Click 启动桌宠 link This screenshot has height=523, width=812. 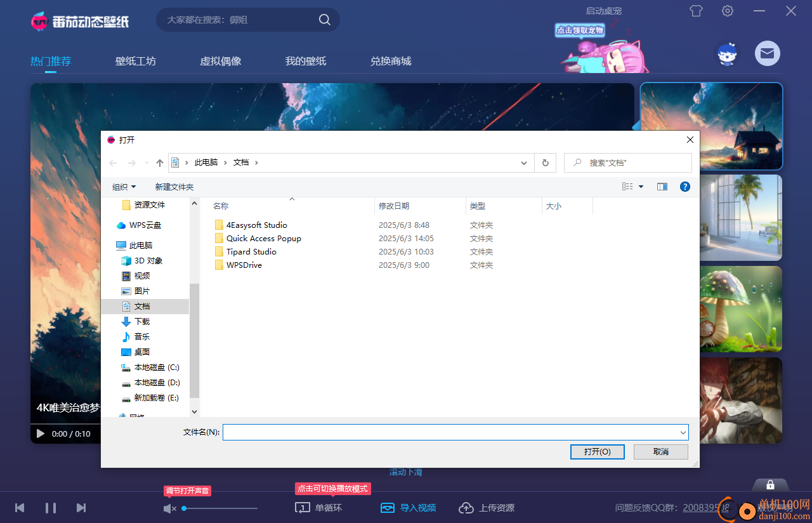[x=604, y=11]
